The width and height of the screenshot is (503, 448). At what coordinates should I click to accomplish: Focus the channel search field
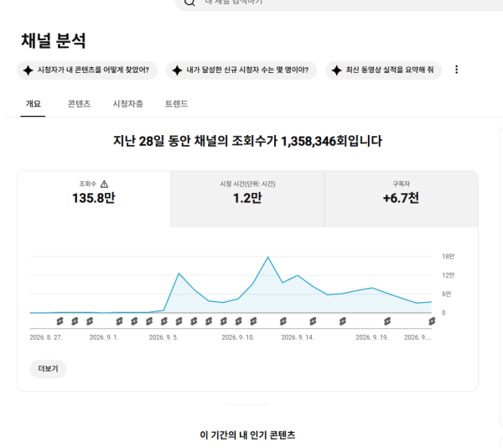pyautogui.click(x=340, y=3)
